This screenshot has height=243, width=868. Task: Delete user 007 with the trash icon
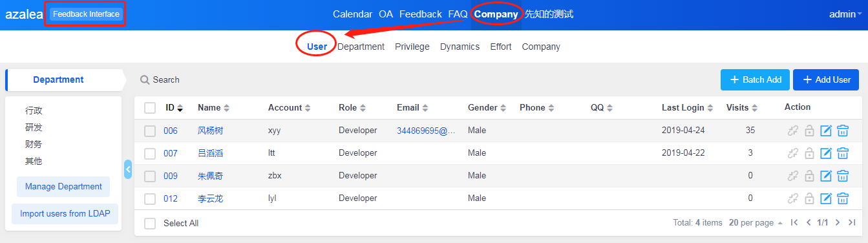tap(843, 153)
